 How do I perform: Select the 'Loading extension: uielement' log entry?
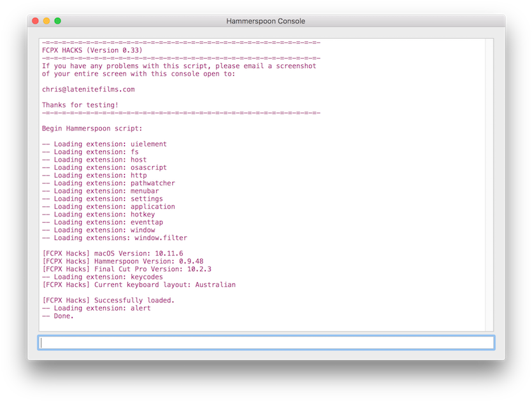(102, 144)
